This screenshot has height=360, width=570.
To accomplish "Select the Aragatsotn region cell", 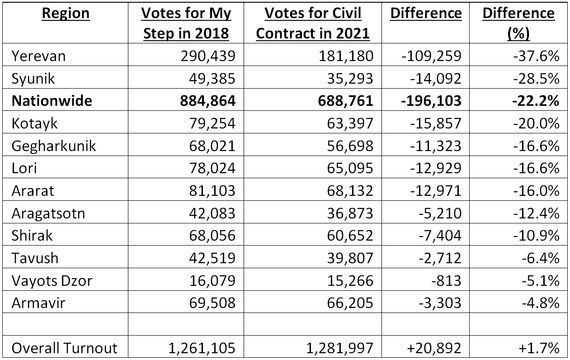I will [x=48, y=213].
